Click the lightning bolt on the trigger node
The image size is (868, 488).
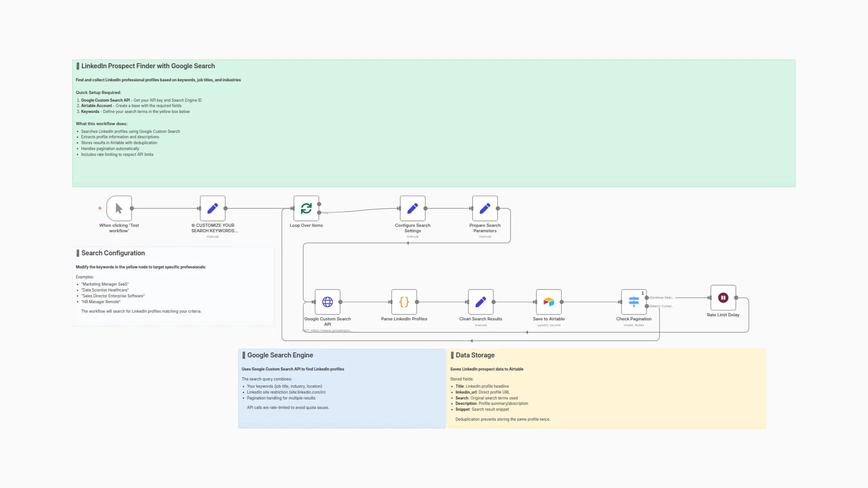click(x=100, y=208)
